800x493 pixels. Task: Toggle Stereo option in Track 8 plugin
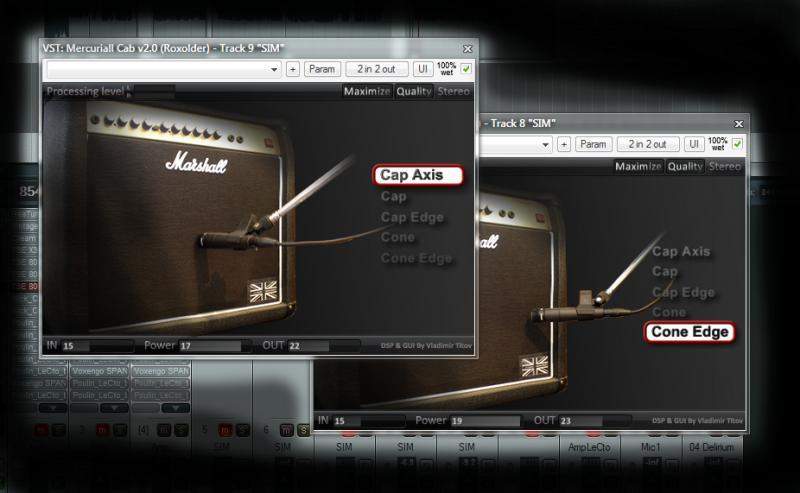pos(724,166)
